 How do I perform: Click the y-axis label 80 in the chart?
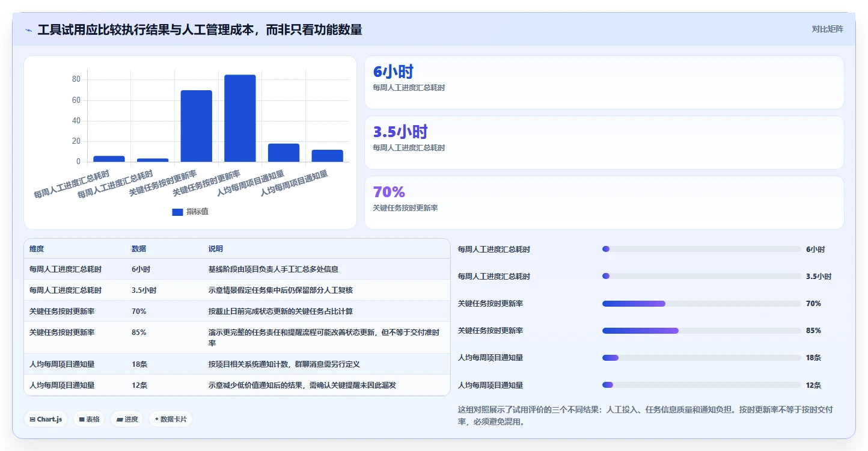tap(76, 79)
